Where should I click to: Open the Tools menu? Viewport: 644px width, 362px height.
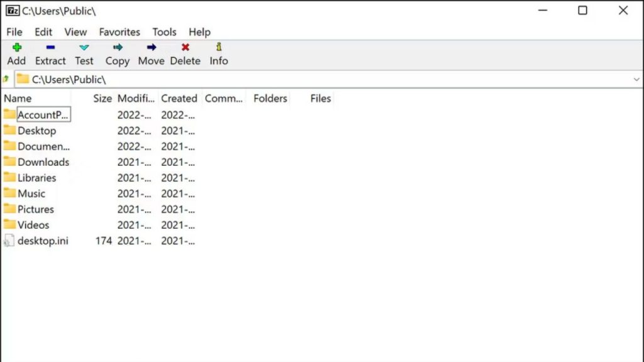[x=164, y=32]
